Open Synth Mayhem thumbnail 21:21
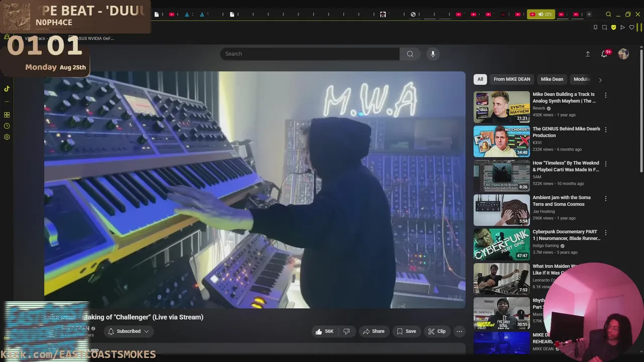The width and height of the screenshot is (644, 362). coord(502,107)
